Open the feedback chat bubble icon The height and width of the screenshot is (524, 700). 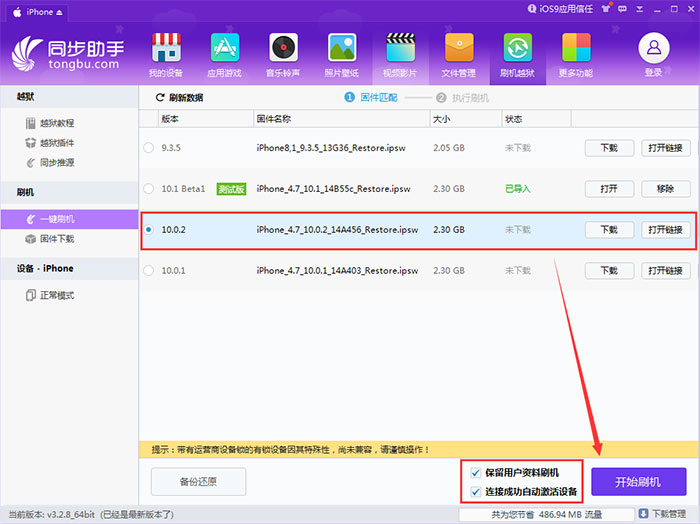[x=622, y=9]
